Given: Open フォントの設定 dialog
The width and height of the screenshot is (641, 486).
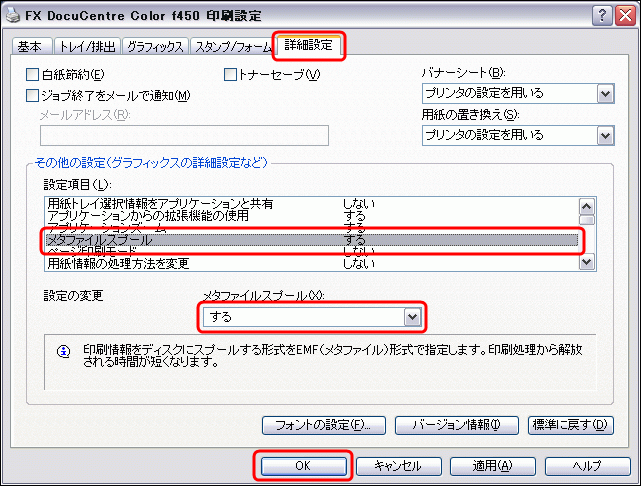Looking at the screenshot, I should point(324,425).
